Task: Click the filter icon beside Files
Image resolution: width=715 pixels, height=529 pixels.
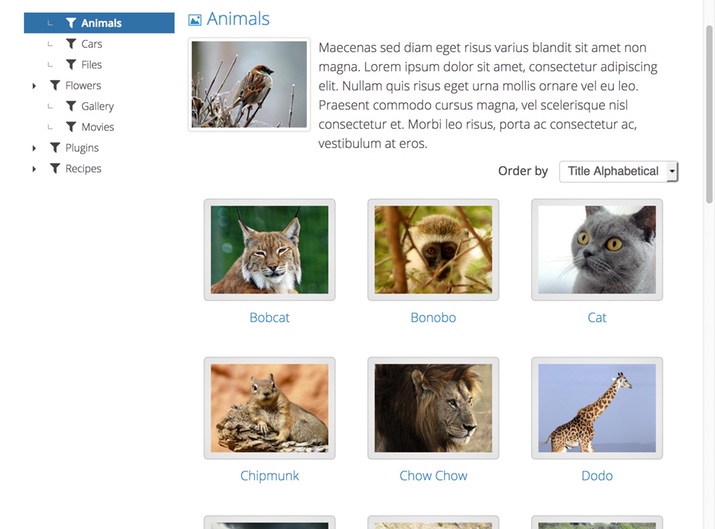Action: pos(71,65)
